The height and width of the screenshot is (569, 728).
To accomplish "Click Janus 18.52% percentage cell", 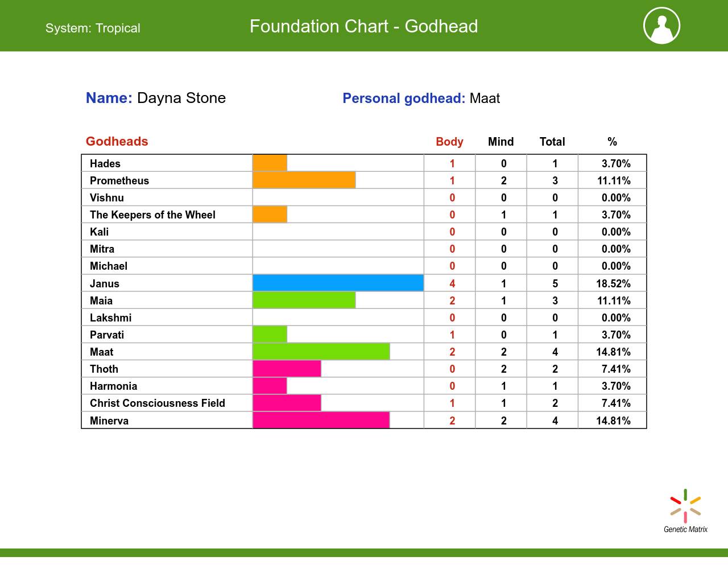I will coord(613,283).
